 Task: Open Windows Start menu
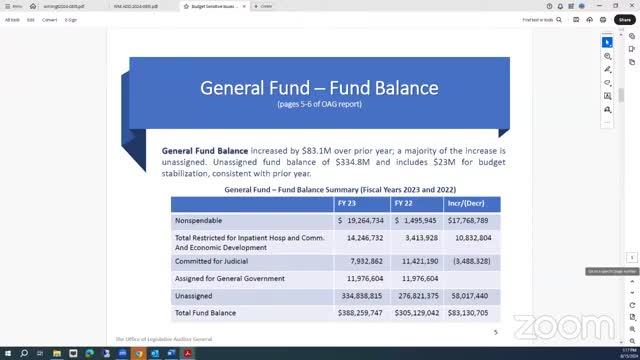pos(8,353)
